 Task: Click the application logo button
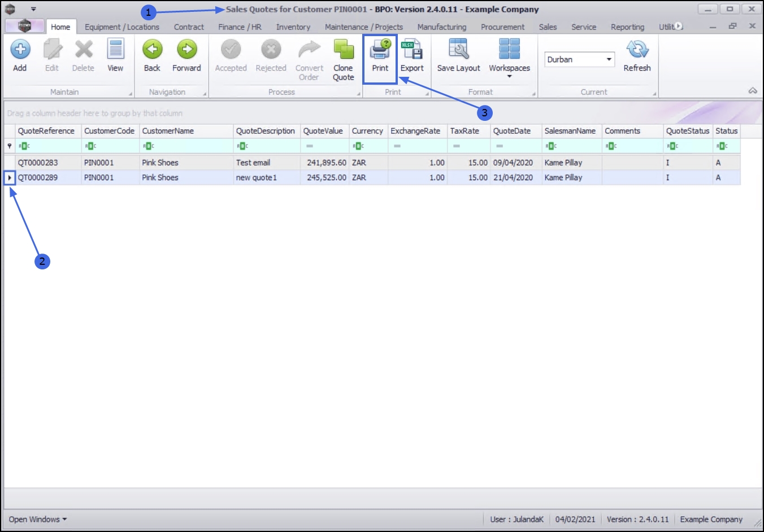(24, 26)
